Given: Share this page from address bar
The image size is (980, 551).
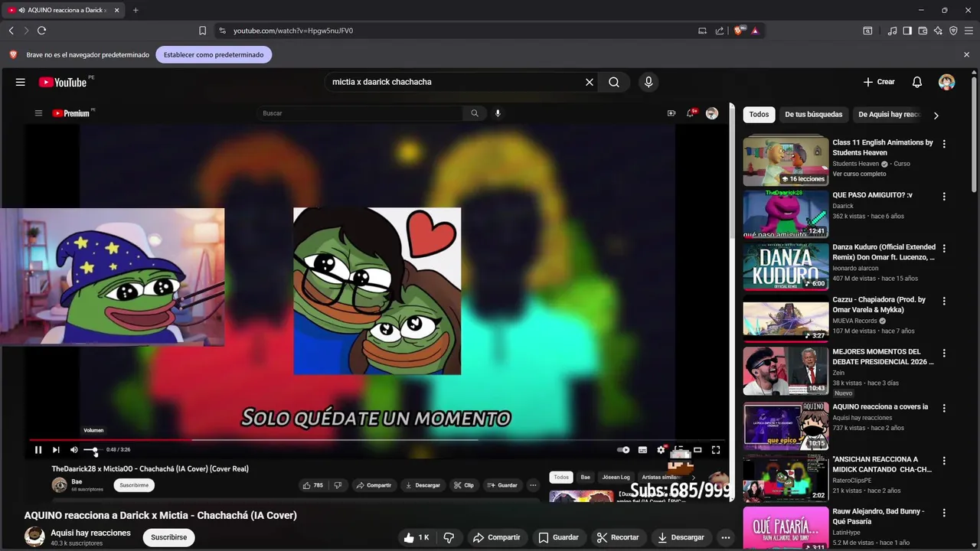Looking at the screenshot, I should 720,31.
